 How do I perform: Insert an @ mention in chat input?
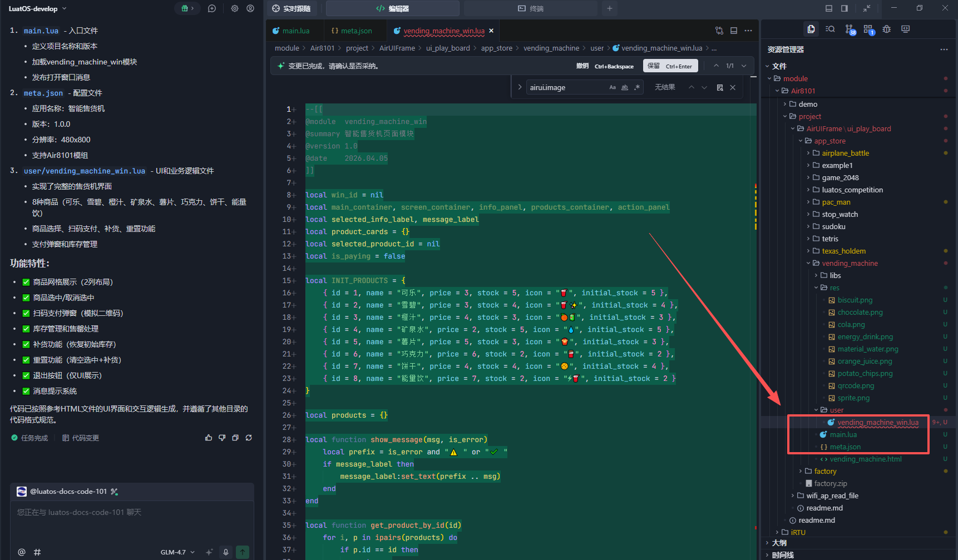click(21, 552)
